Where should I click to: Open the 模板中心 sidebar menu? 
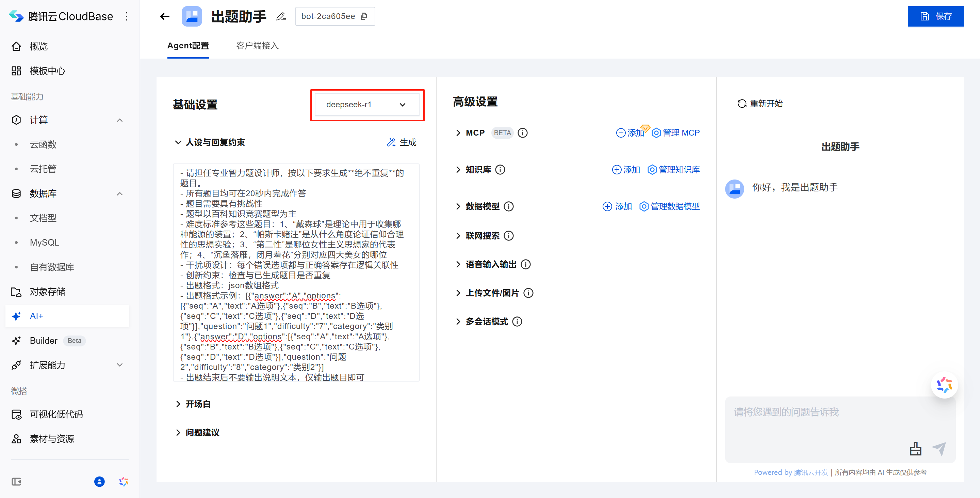(47, 71)
